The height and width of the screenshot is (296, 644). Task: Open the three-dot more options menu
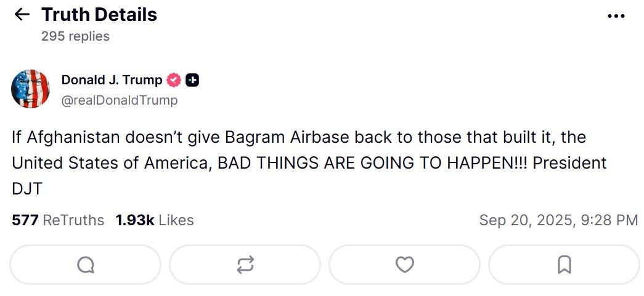[x=616, y=16]
